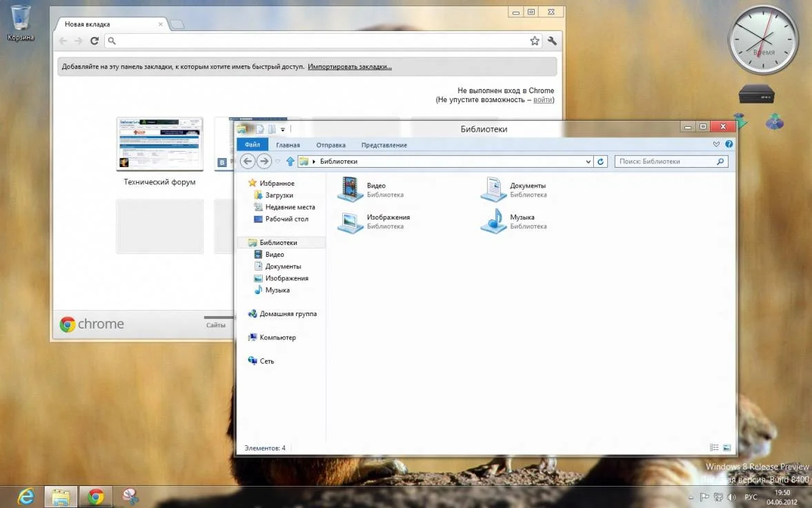Select the Музыка library icon in the file pane
Image resolution: width=812 pixels, height=508 pixels.
493,221
